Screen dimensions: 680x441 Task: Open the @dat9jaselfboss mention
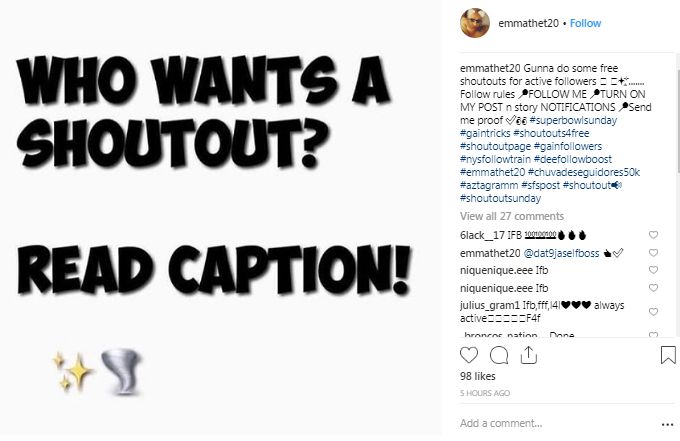561,253
